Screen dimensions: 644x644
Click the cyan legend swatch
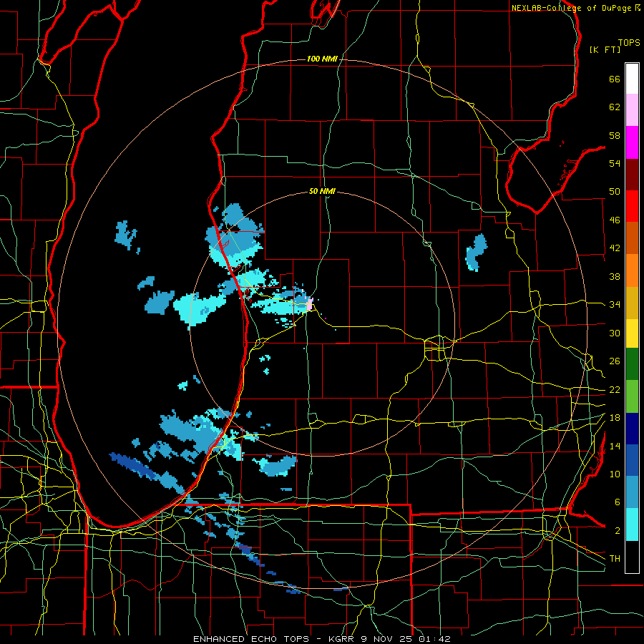pos(632,525)
